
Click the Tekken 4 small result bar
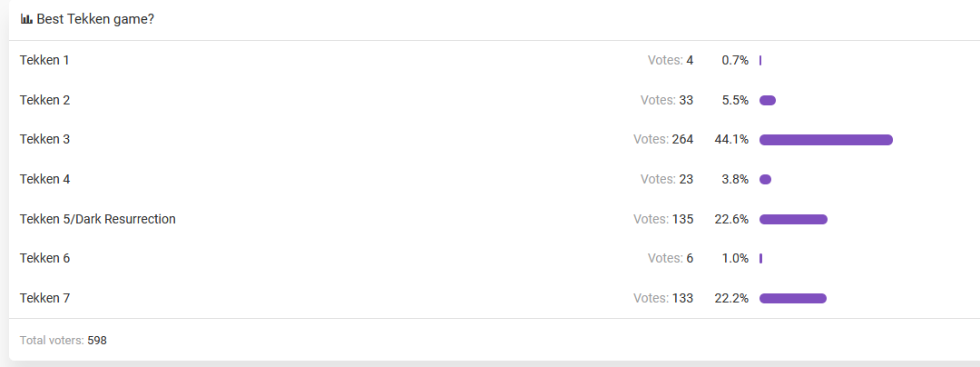765,180
